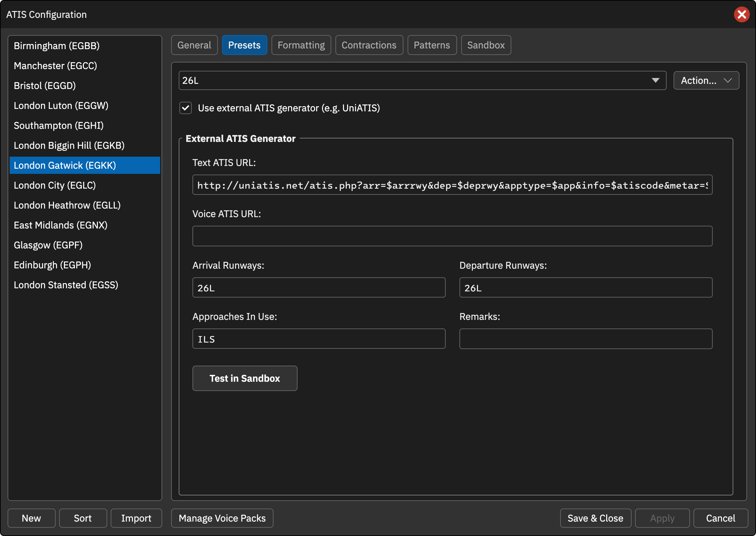Click the Apply button
This screenshot has height=536, width=756.
coord(662,518)
